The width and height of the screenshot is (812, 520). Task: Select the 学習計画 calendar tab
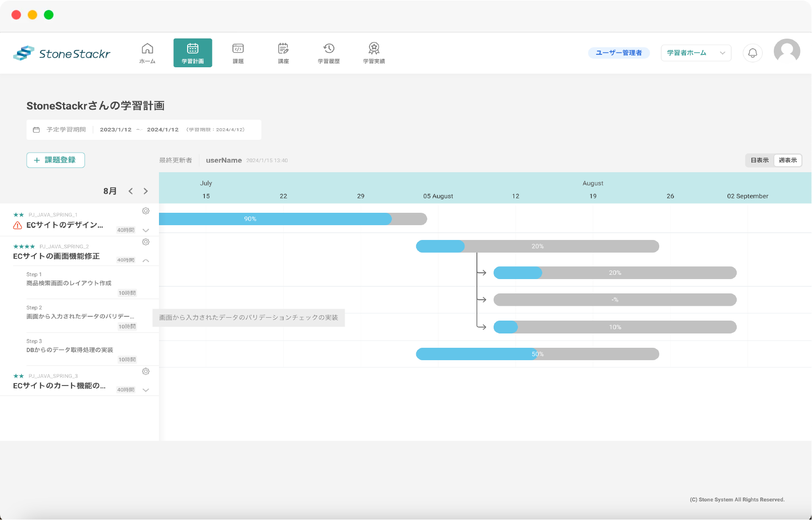point(193,53)
